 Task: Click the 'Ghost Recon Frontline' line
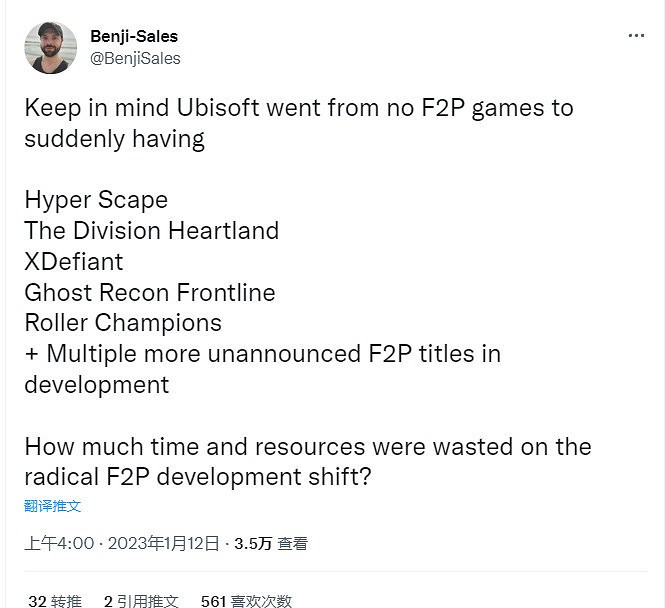coord(149,292)
